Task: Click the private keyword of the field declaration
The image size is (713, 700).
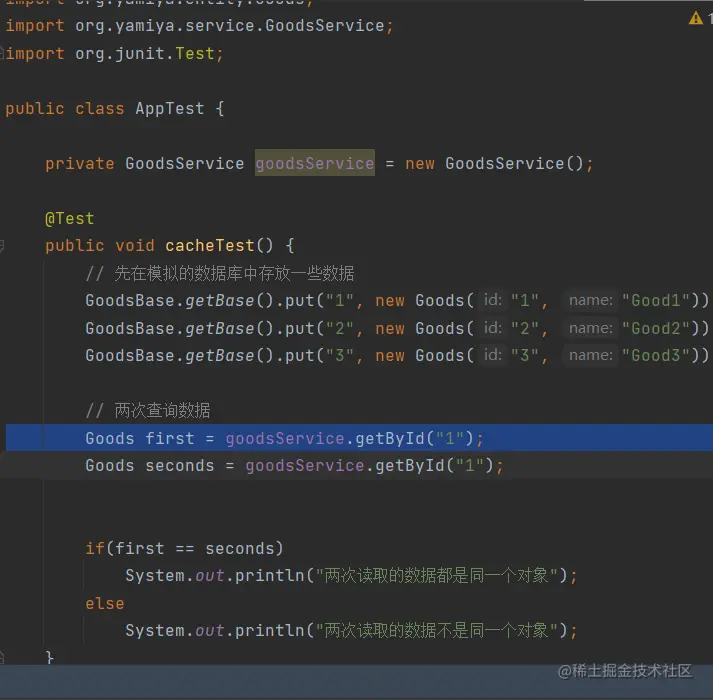Action: pyautogui.click(x=80, y=164)
